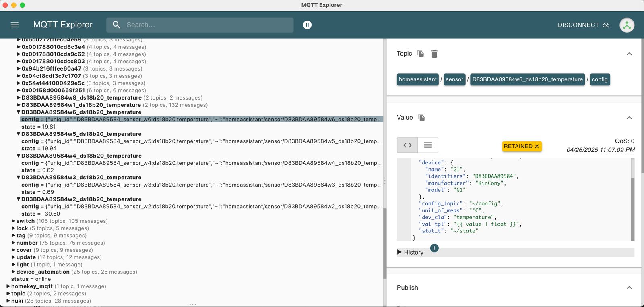This screenshot has width=644, height=307.
Task: Remove the RETAINED flag
Action: point(537,147)
